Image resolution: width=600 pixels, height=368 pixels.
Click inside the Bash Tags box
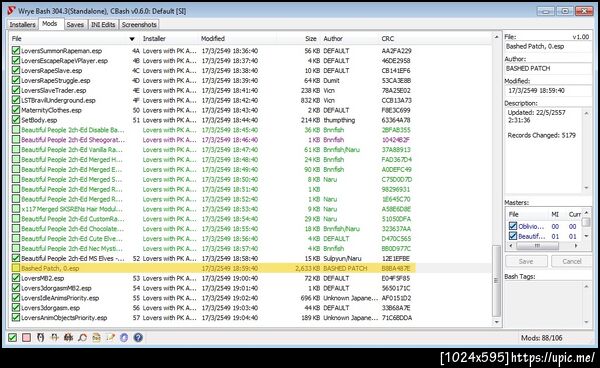543,304
